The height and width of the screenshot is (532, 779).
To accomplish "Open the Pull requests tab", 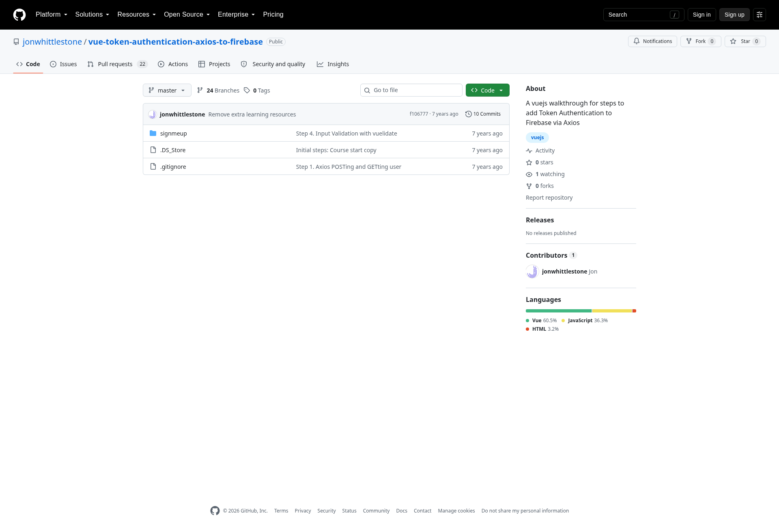I will tap(118, 64).
